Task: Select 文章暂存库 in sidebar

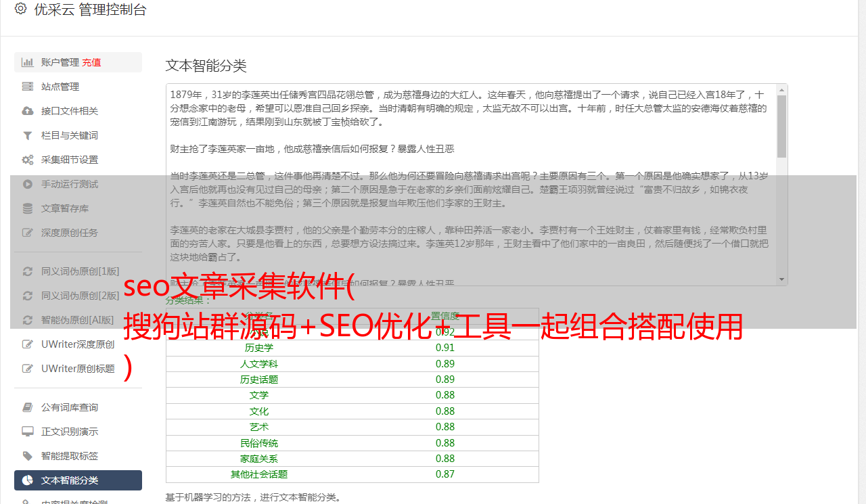Action: (78, 208)
